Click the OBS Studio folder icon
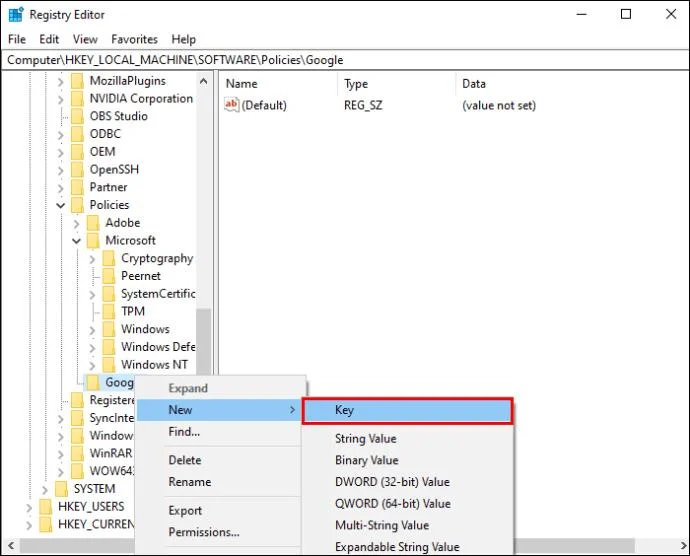This screenshot has height=556, width=690. (x=77, y=116)
